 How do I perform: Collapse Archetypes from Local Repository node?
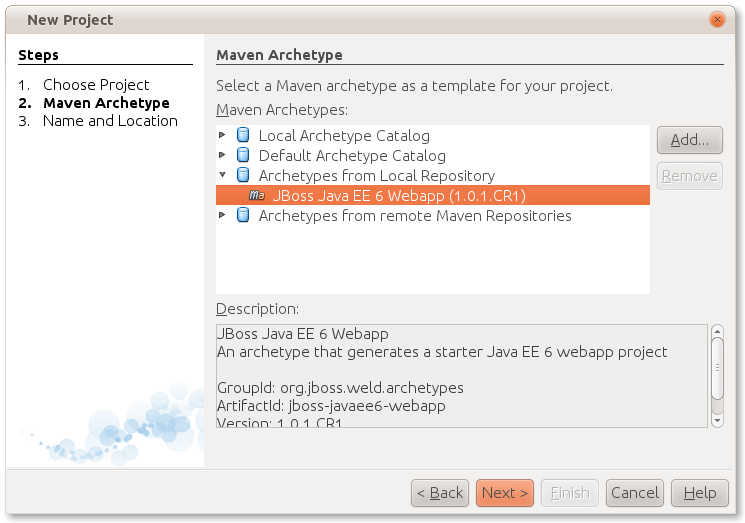pos(222,174)
